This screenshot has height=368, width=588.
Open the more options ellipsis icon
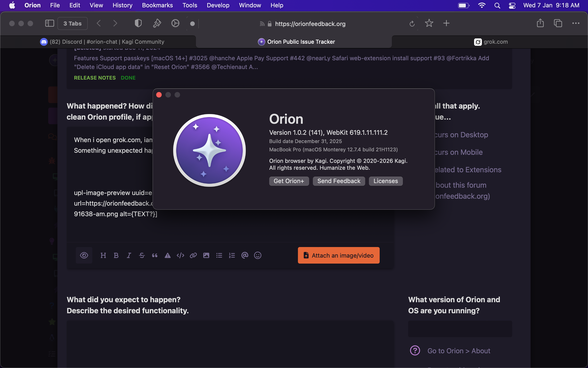coord(576,23)
